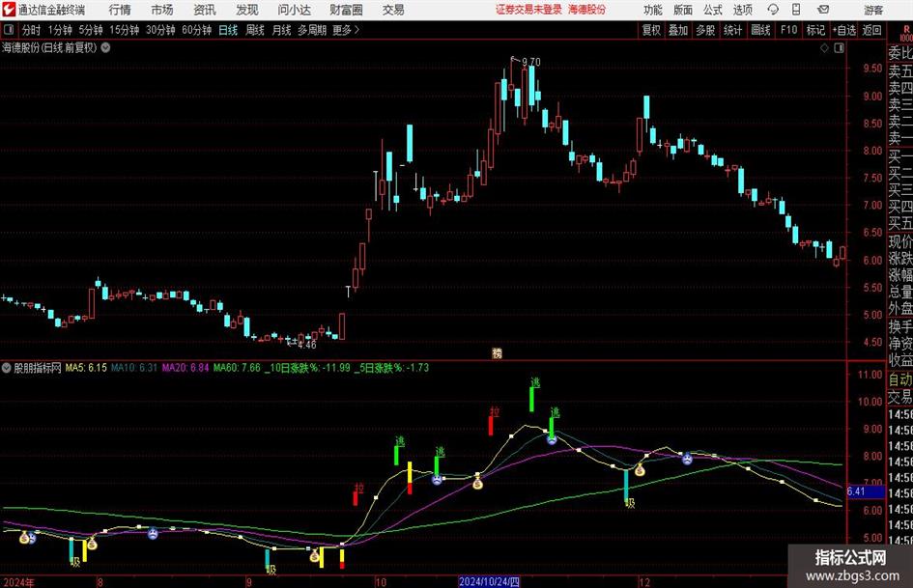The image size is (913, 588).
Task: Switch to 月线 monthly period
Action: [281, 30]
